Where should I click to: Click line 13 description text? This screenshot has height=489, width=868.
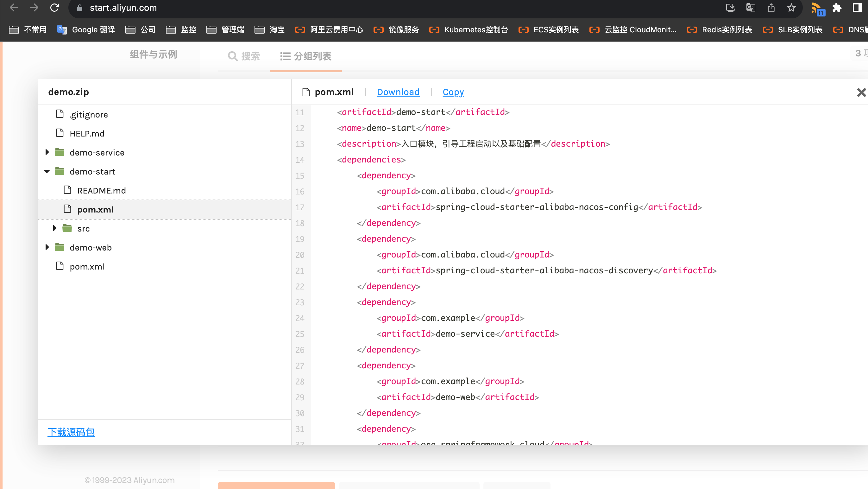(471, 144)
